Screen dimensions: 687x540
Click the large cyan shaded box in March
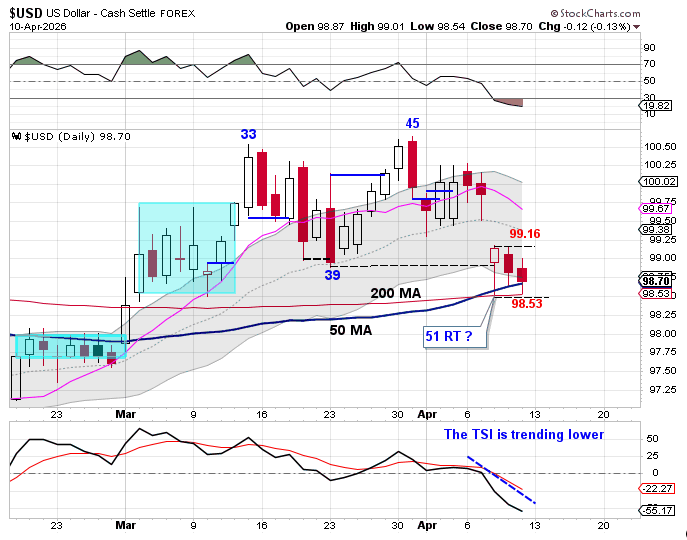tap(186, 247)
